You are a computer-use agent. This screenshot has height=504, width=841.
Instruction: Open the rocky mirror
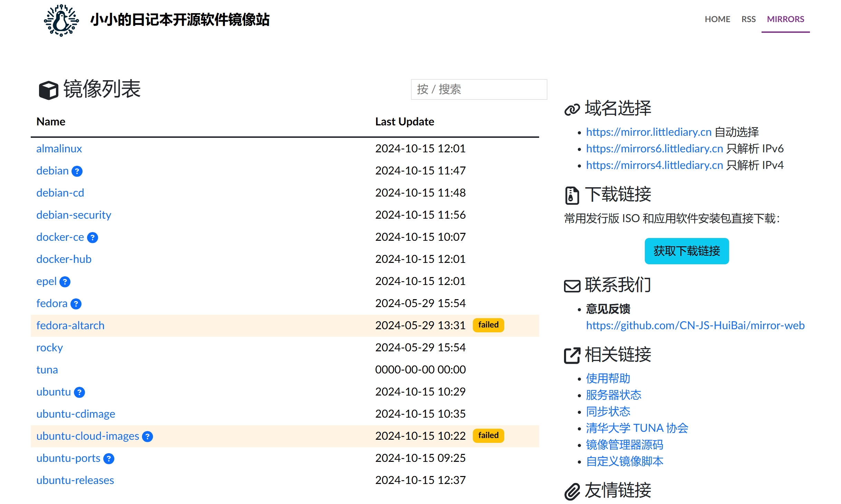(49, 348)
